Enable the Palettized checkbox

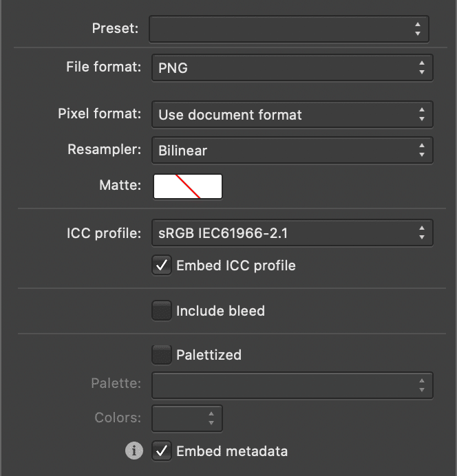162,355
